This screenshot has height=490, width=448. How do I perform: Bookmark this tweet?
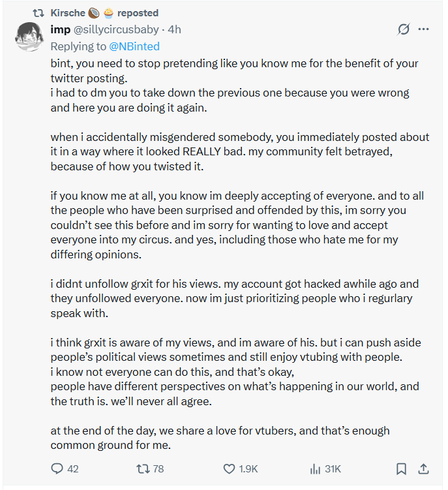click(402, 468)
